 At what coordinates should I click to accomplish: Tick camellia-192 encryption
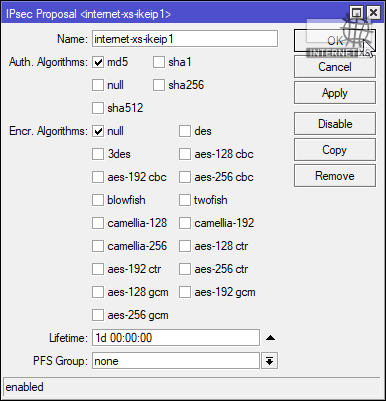(x=185, y=223)
